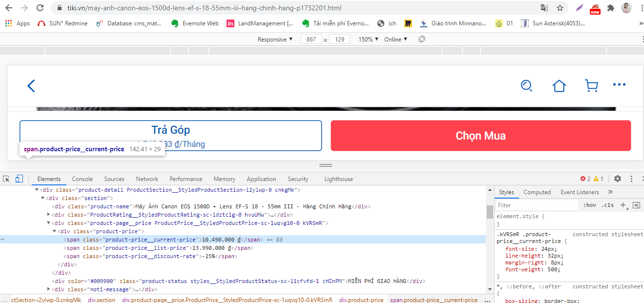Screen dimensions: 644x303
Task: Open the Apps bookmarks grid
Action: click(x=18, y=23)
